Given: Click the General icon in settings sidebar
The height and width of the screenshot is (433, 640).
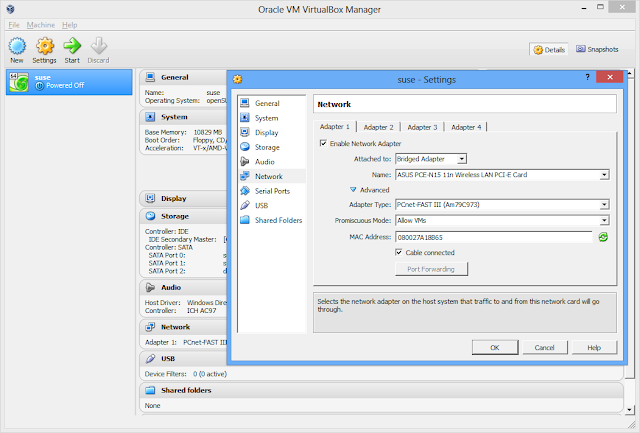Looking at the screenshot, I should (x=245, y=103).
